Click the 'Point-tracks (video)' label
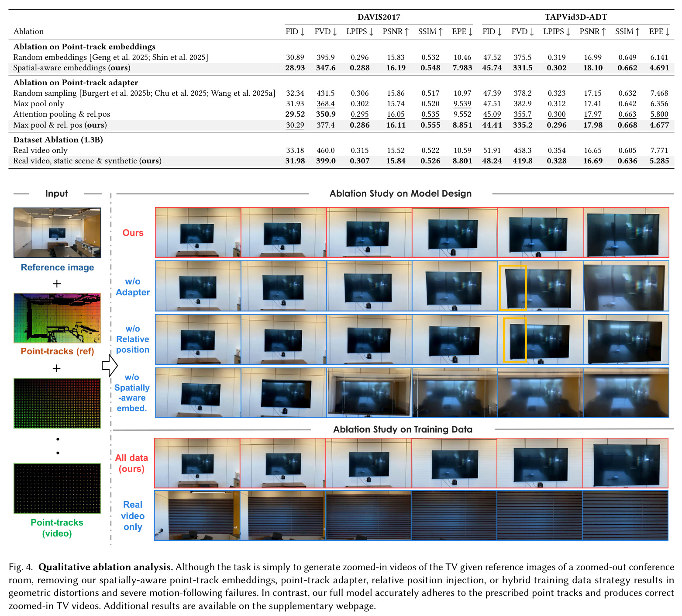The height and width of the screenshot is (616, 682). [57, 528]
